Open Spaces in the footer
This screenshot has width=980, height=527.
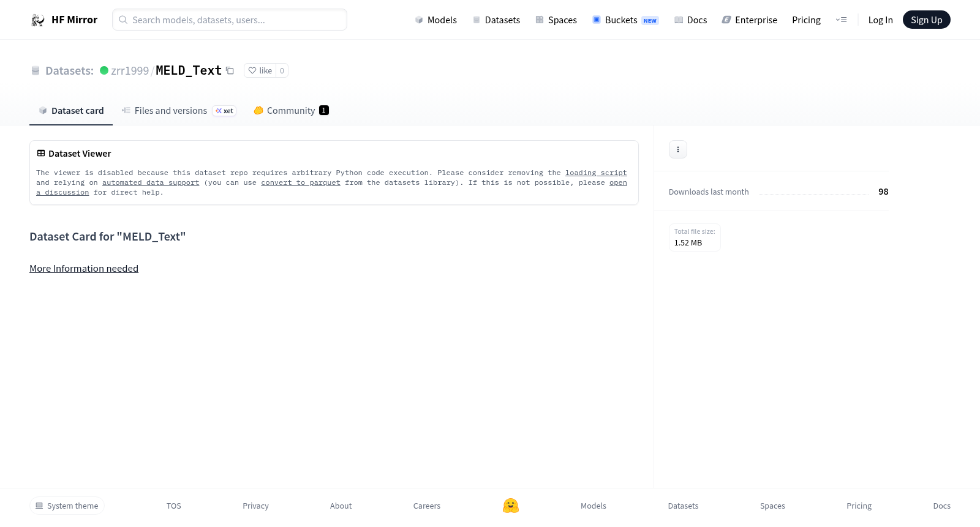tap(772, 506)
